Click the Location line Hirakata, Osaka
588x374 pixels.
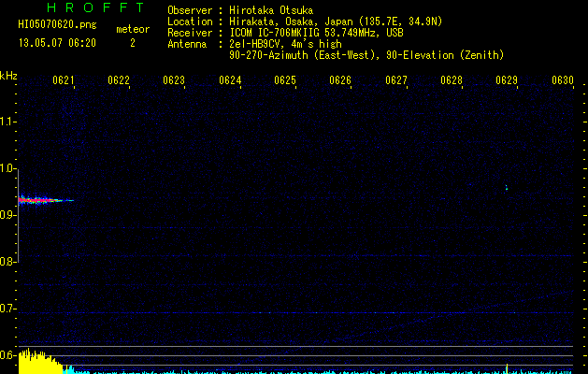tap(336, 22)
